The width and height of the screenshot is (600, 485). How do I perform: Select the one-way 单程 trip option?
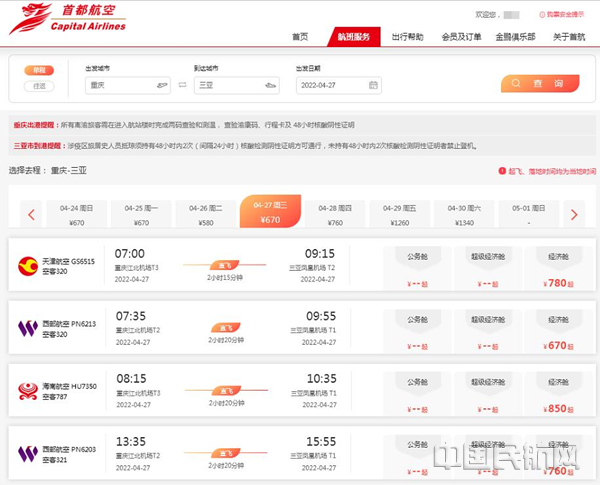pyautogui.click(x=39, y=70)
